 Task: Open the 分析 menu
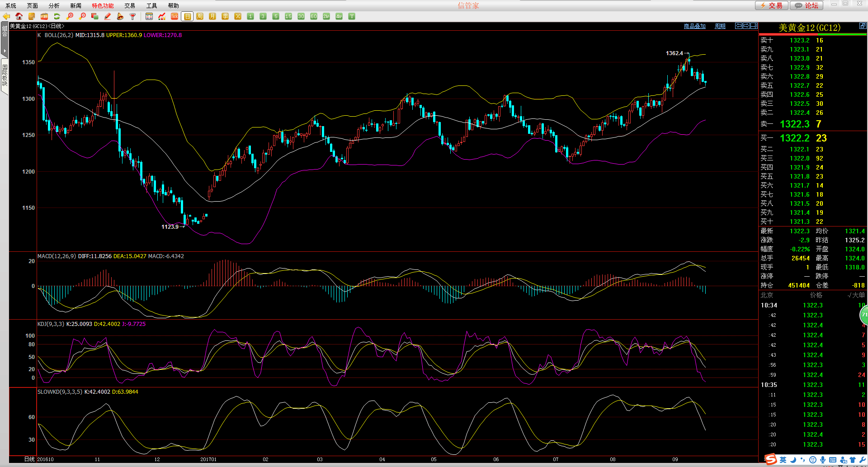click(54, 5)
